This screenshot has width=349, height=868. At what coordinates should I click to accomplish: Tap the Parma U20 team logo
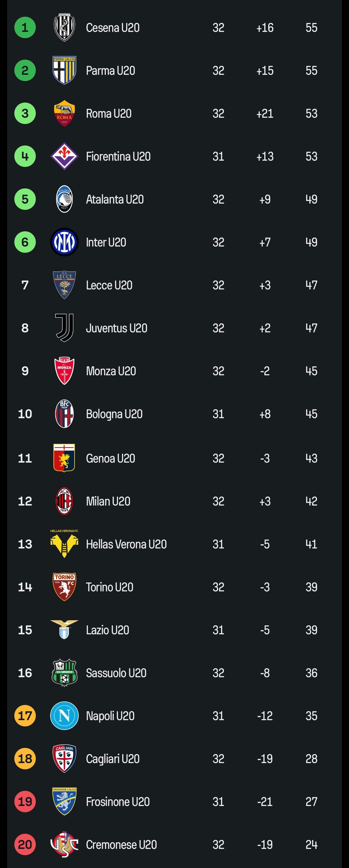(64, 70)
